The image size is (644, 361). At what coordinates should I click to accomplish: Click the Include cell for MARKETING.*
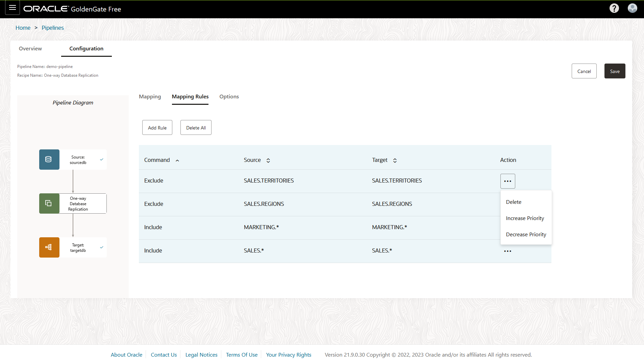153,227
